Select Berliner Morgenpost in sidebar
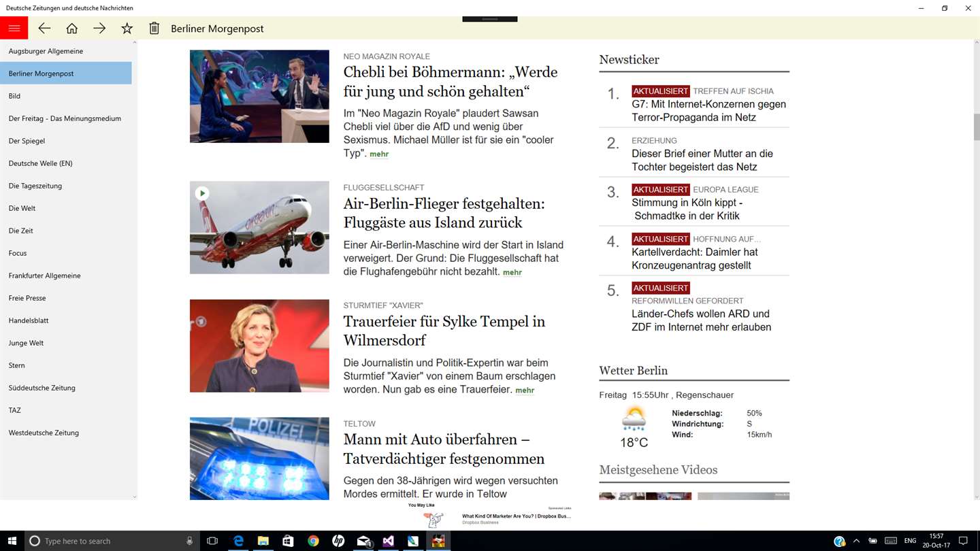The height and width of the screenshot is (551, 980). 66,73
